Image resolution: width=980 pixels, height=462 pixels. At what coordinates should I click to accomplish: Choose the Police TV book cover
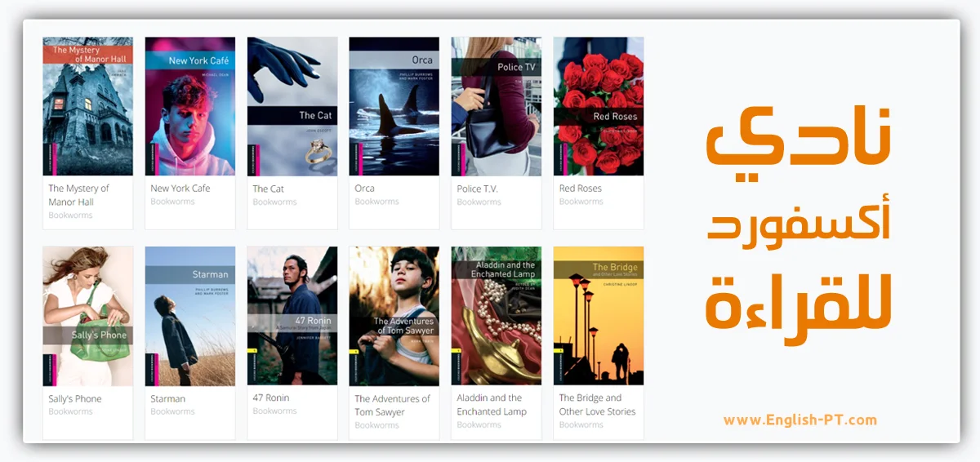point(496,106)
